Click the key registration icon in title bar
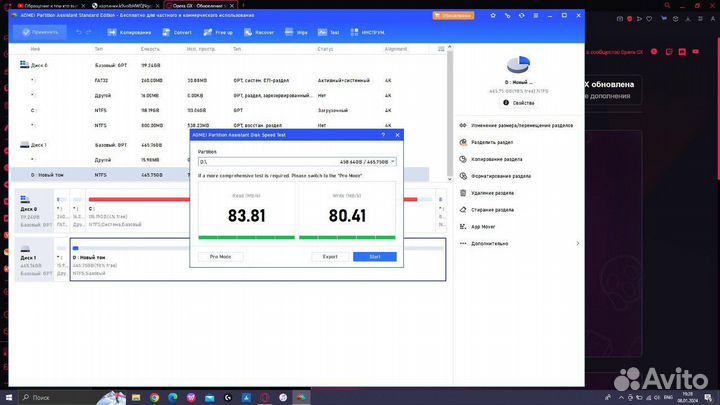The height and width of the screenshot is (405, 720). click(x=507, y=15)
